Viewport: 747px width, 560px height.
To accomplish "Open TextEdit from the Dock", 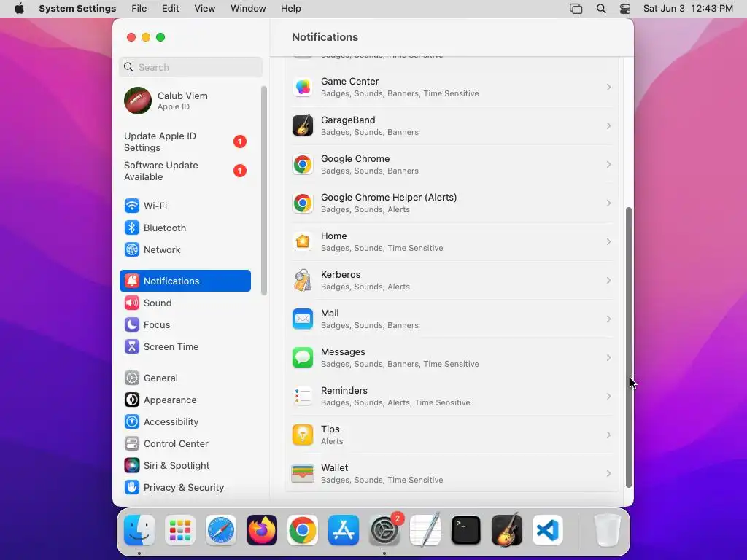I will pyautogui.click(x=425, y=530).
